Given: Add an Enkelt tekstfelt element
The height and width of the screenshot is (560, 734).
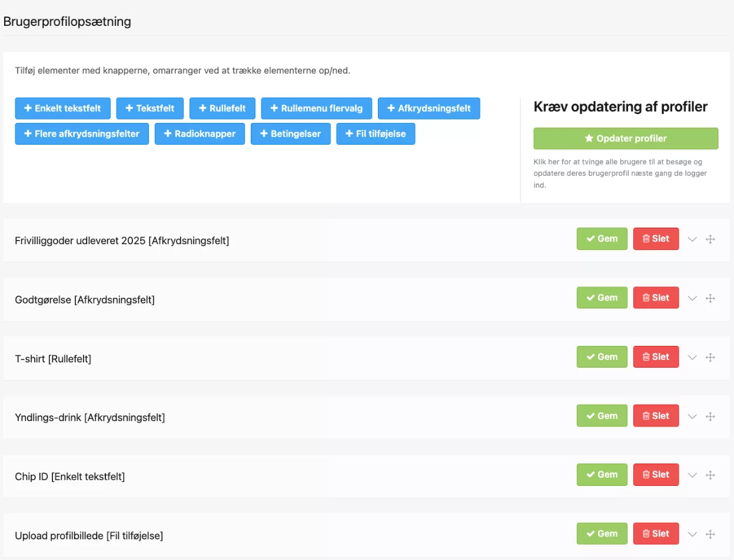Looking at the screenshot, I should click(x=62, y=108).
